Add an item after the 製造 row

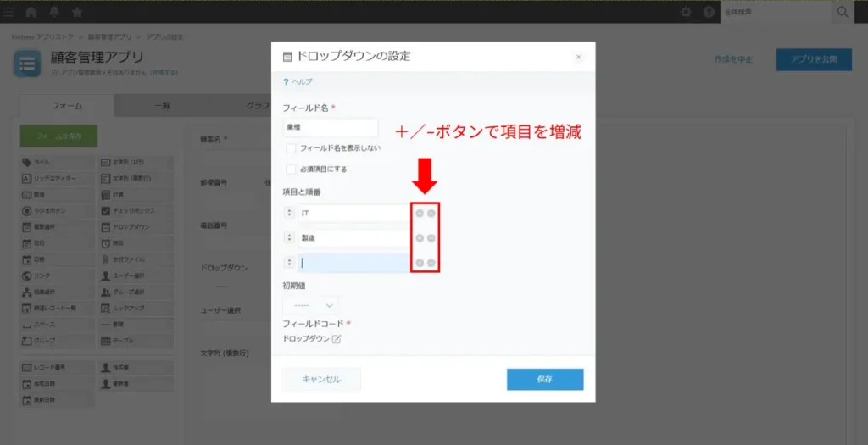420,238
